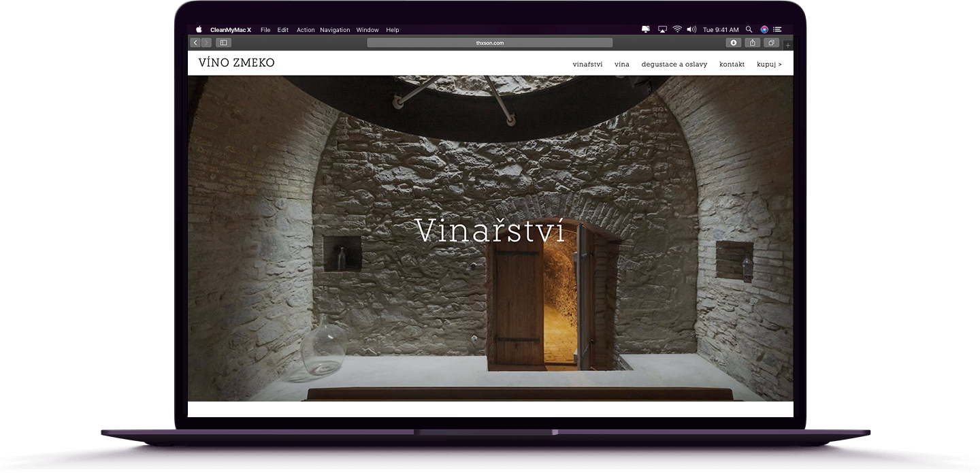The width and height of the screenshot is (980, 473).
Task: Open a new tab with plus button
Action: pyautogui.click(x=788, y=46)
